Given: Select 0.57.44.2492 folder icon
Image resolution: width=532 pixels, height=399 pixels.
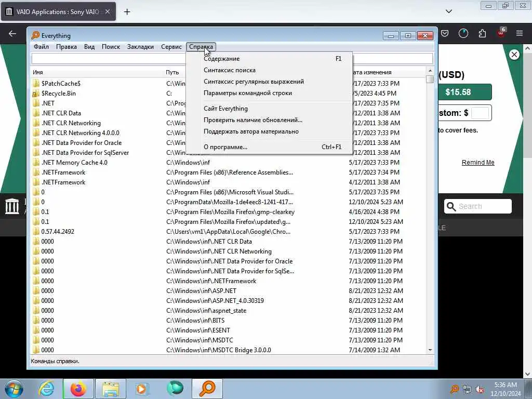Looking at the screenshot, I should coord(36,231).
